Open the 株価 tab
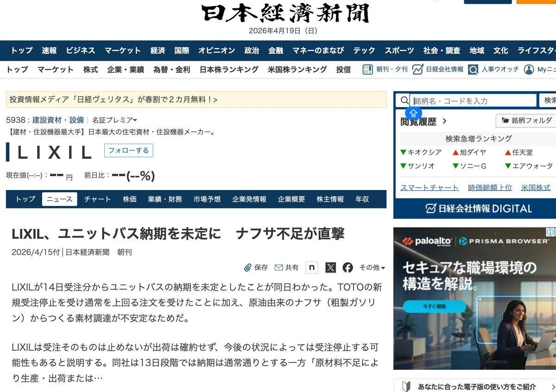Viewport: 556px width, 392px height. point(130,199)
